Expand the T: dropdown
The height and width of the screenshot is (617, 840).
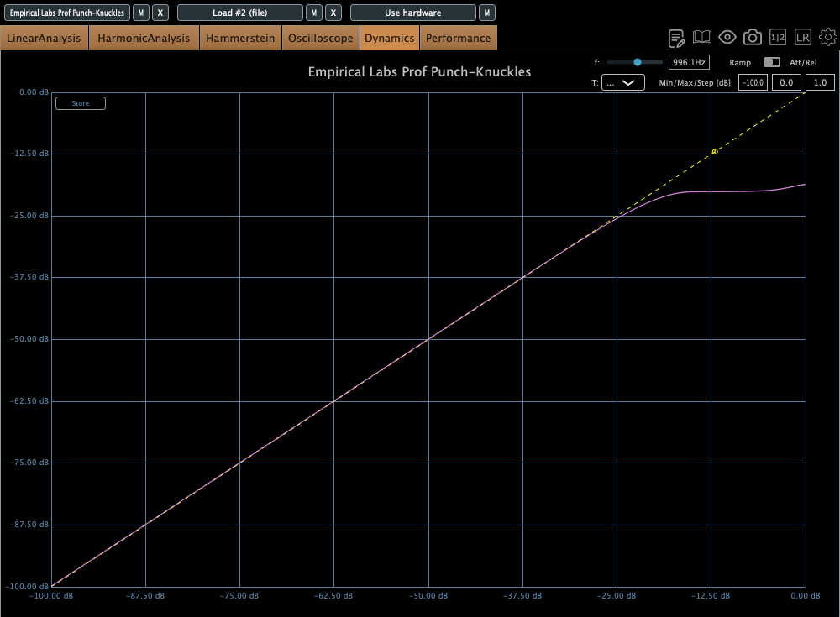[x=622, y=82]
